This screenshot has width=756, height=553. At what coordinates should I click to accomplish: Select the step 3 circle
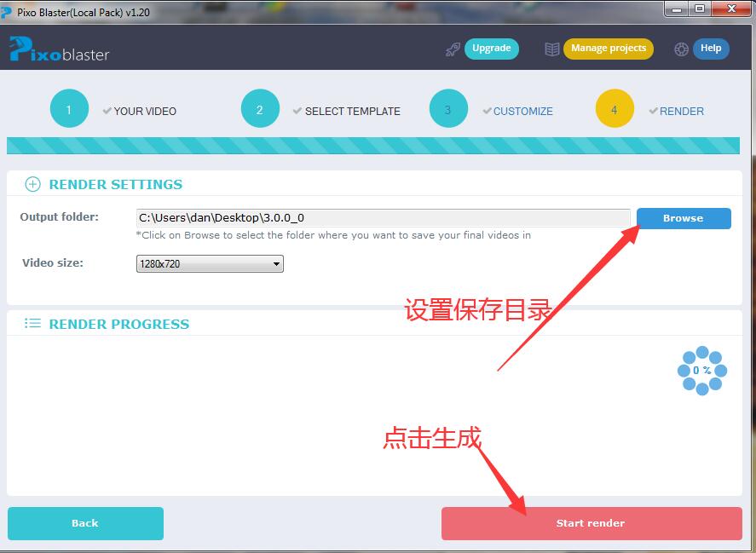[x=448, y=108]
